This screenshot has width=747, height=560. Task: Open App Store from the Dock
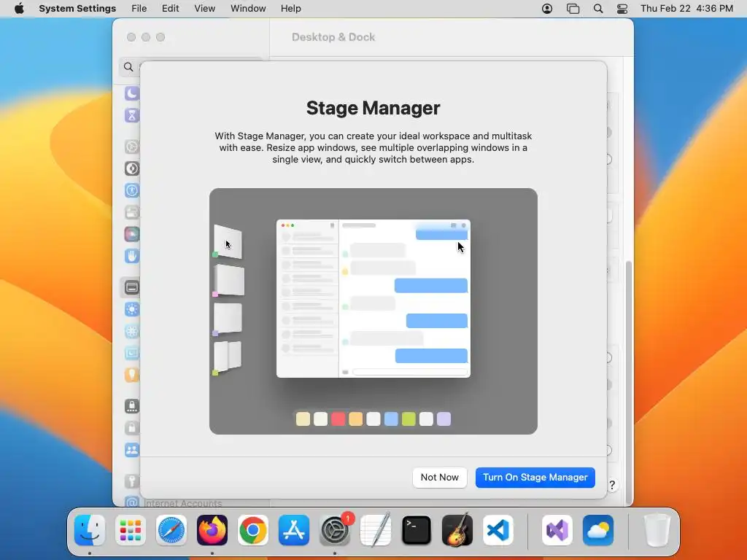[x=294, y=530]
